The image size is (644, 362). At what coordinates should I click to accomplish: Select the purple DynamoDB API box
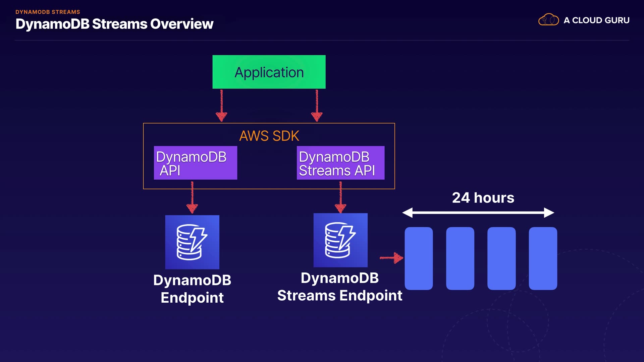point(195,163)
